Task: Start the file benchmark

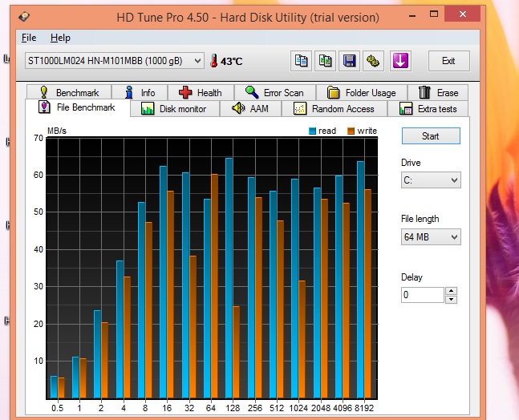Action: pyautogui.click(x=431, y=136)
